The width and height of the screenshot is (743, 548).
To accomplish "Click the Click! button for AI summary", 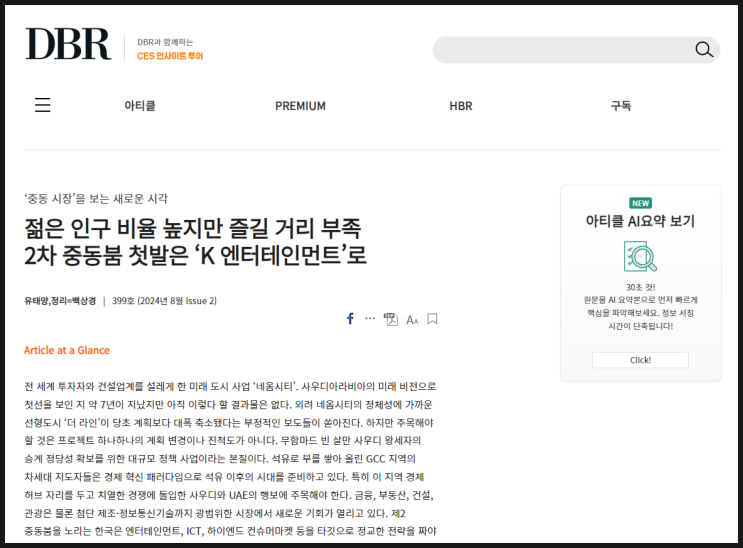I will (640, 360).
